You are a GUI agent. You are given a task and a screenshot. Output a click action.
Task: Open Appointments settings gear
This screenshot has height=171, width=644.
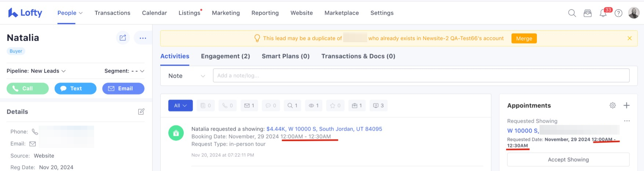612,106
